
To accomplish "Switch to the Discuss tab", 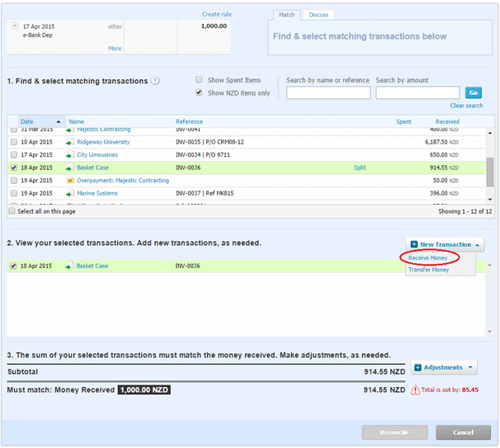I will pyautogui.click(x=318, y=15).
